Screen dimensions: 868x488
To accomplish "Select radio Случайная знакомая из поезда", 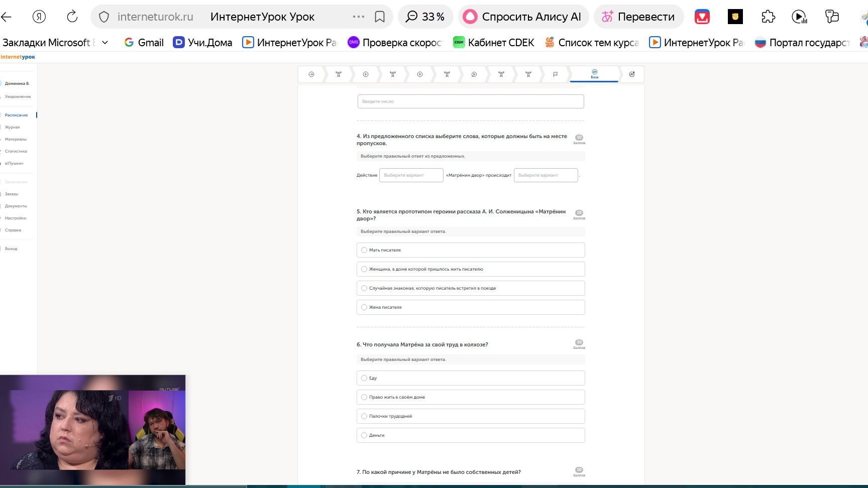I will [x=364, y=288].
